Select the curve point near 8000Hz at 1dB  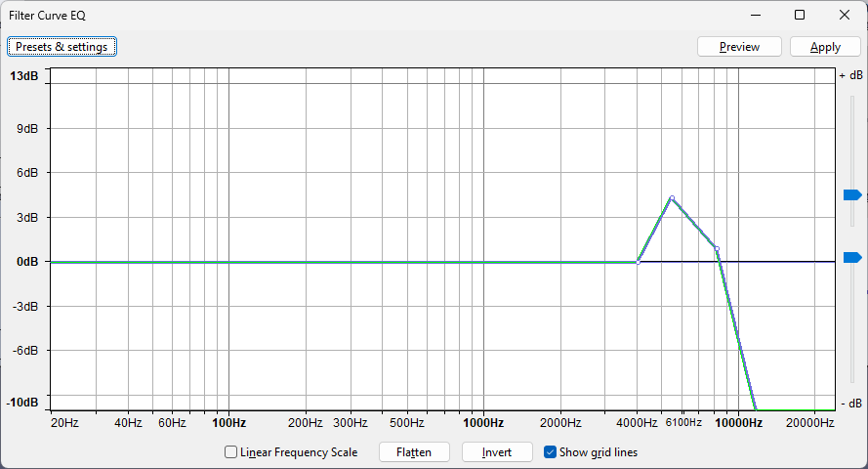click(717, 249)
